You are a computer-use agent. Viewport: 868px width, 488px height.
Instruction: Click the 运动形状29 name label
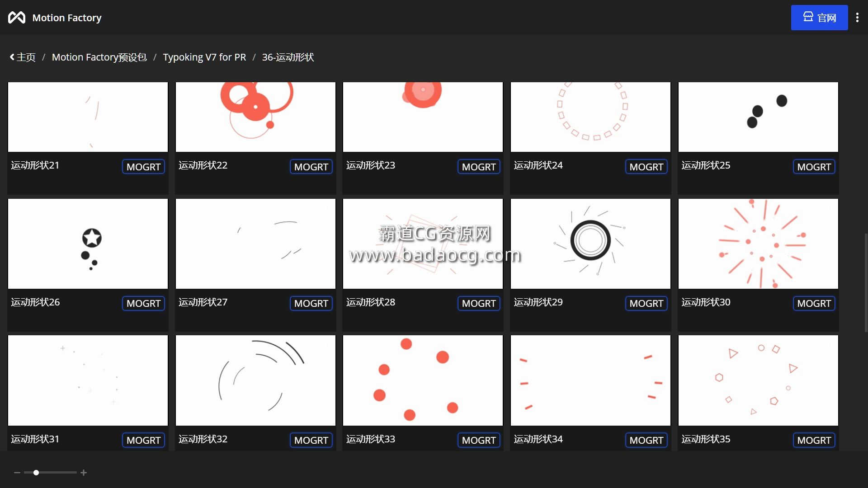coord(538,302)
